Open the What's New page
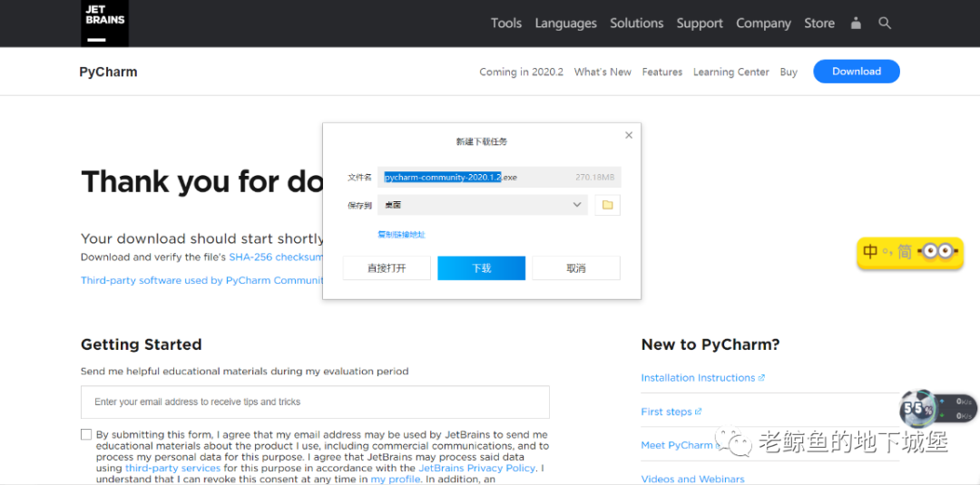The width and height of the screenshot is (980, 485). [x=603, y=72]
